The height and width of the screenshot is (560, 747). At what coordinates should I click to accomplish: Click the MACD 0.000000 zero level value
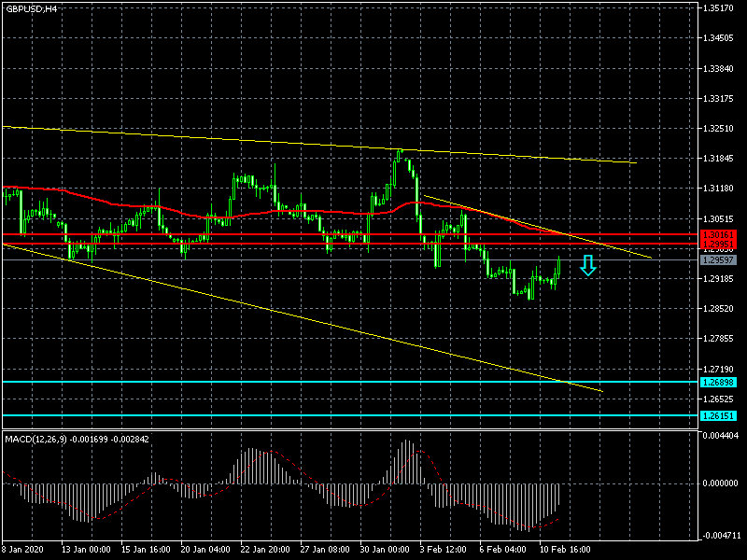point(719,483)
